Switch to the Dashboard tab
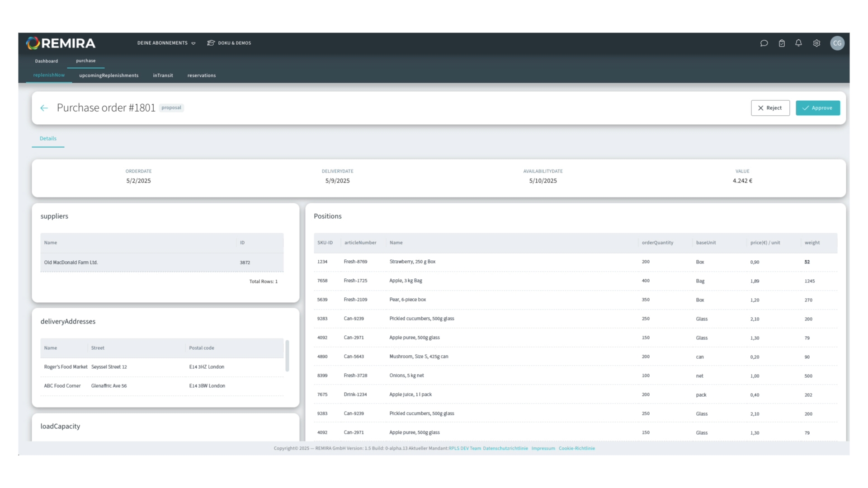This screenshot has height=488, width=868. click(x=47, y=61)
